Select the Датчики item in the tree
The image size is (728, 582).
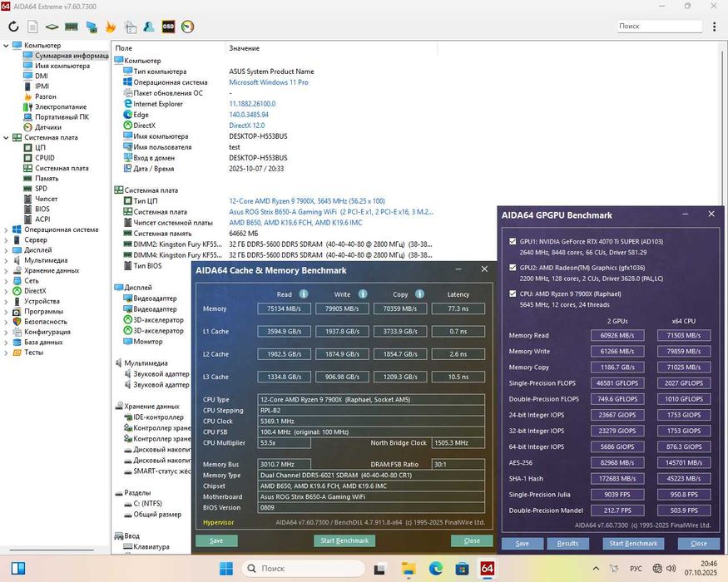[x=47, y=127]
